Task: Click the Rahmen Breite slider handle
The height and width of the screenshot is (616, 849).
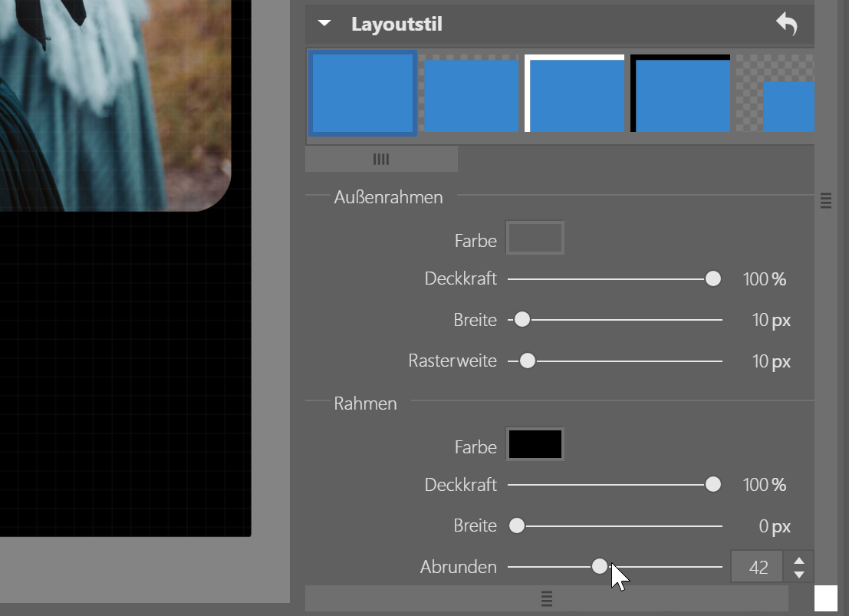Action: click(x=517, y=526)
